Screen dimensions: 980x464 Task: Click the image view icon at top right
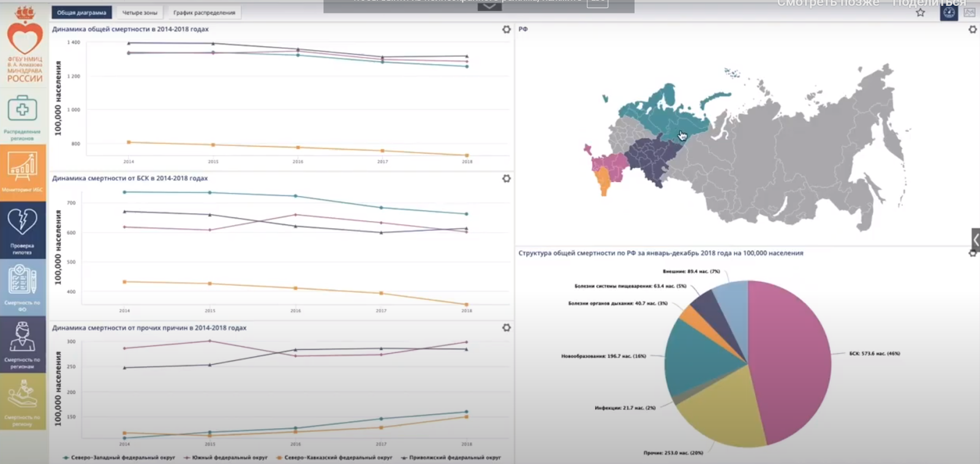tap(969, 12)
